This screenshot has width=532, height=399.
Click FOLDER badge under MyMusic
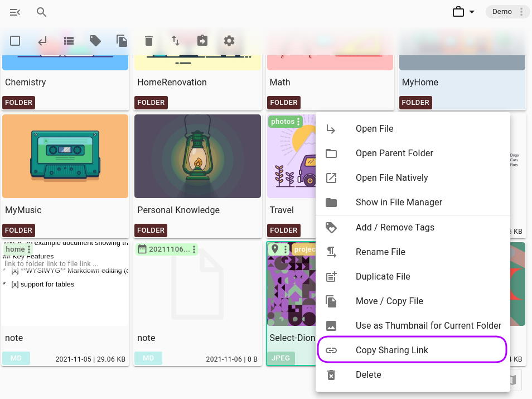click(x=18, y=230)
